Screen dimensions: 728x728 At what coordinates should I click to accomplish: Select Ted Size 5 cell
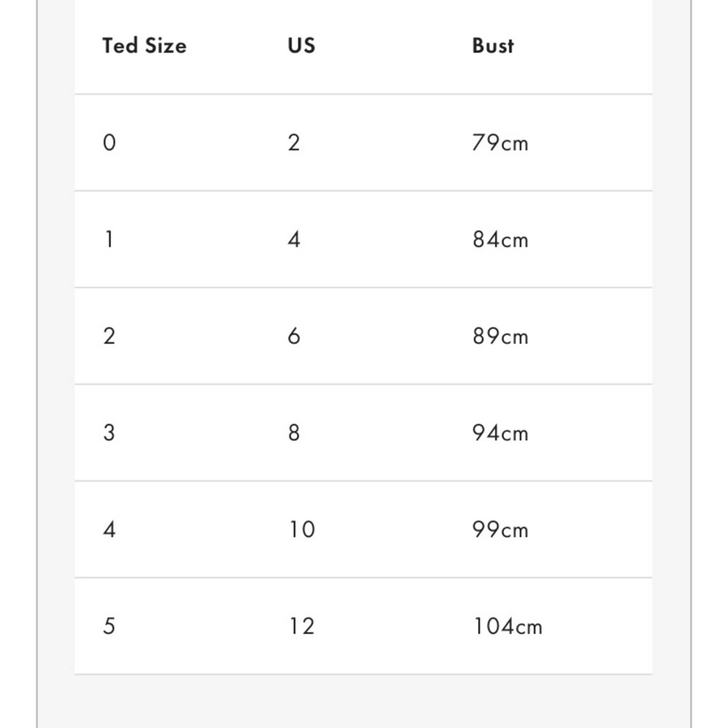[109, 626]
